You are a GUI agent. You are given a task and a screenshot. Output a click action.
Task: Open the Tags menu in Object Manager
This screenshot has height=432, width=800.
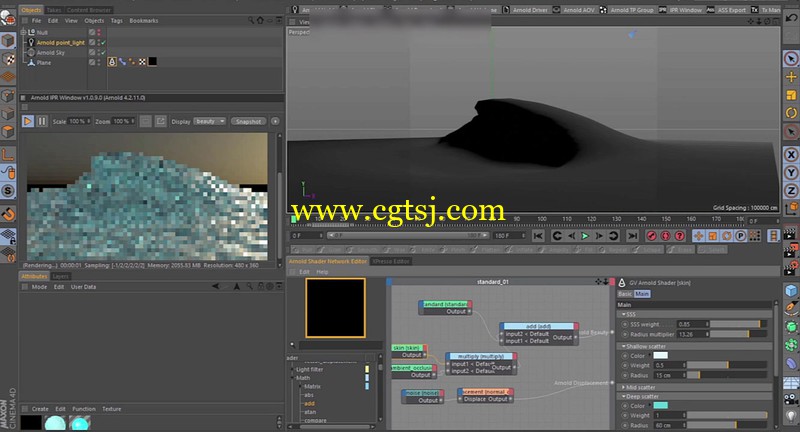[116, 21]
